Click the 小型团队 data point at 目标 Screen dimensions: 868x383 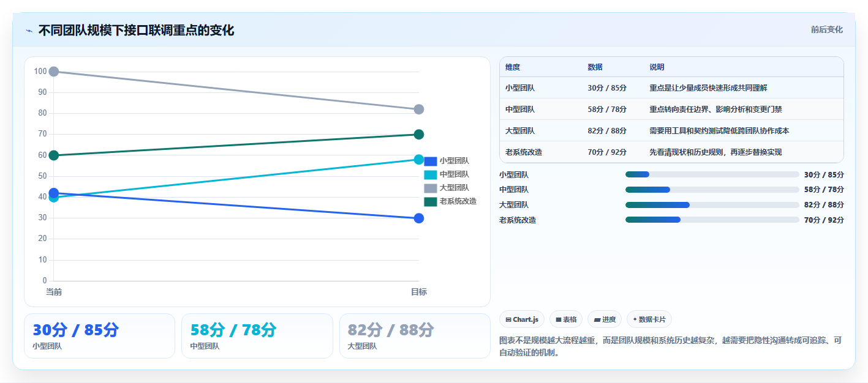[x=419, y=218]
